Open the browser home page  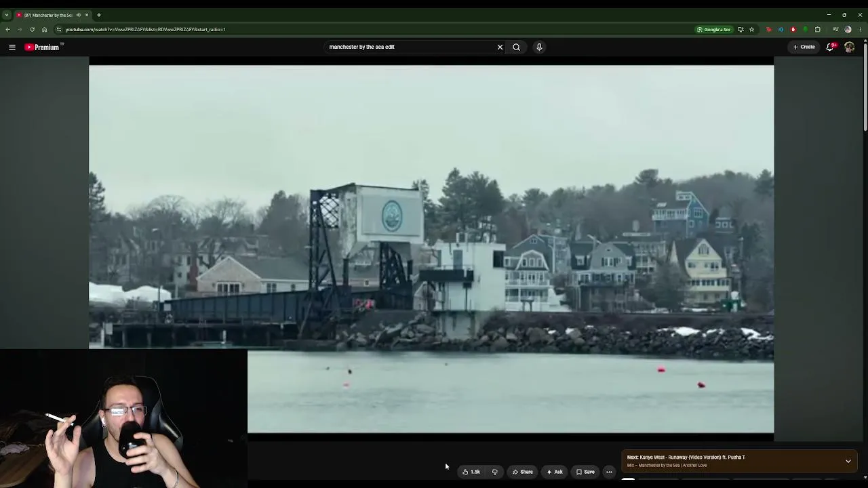click(x=44, y=29)
